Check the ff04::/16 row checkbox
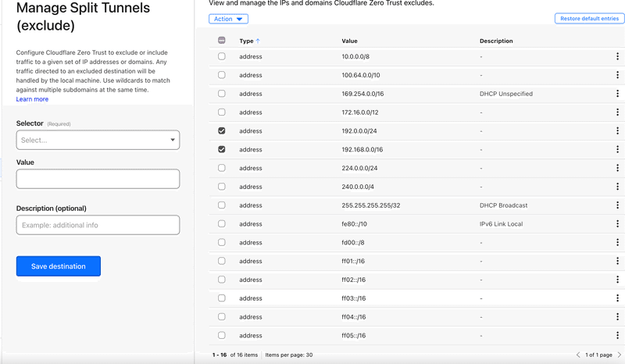Viewport: 625px width, 364px height. [x=222, y=316]
